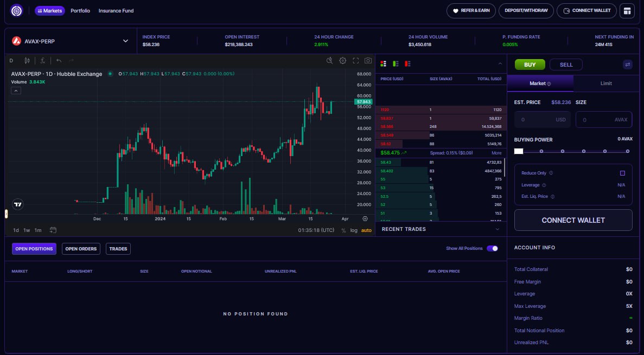Switch order book to combined bids/asks view

(383, 63)
